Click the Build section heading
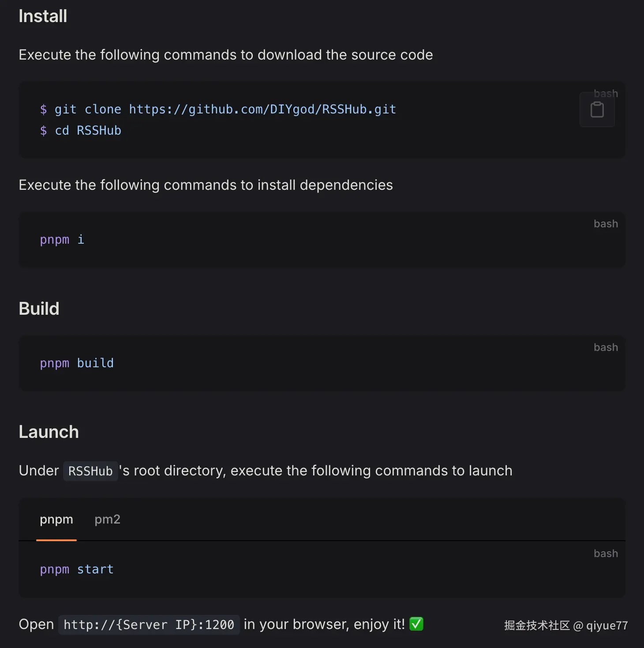This screenshot has width=644, height=648. 39,309
